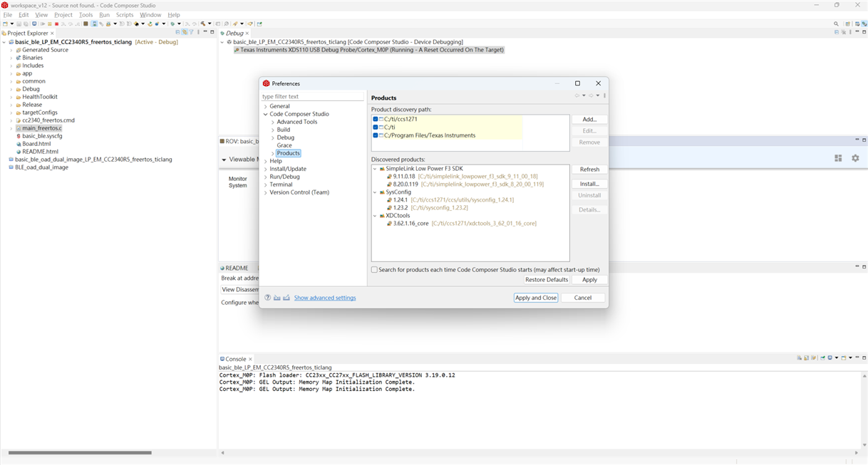Image resolution: width=868 pixels, height=465 pixels.
Task: Click the Clear Console icon
Action: pyautogui.click(x=800, y=358)
